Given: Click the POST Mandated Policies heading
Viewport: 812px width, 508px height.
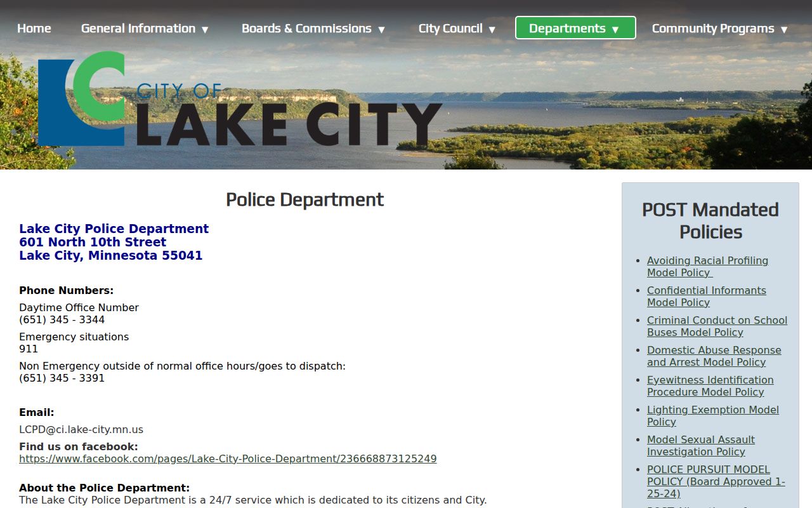Looking at the screenshot, I should tap(710, 220).
